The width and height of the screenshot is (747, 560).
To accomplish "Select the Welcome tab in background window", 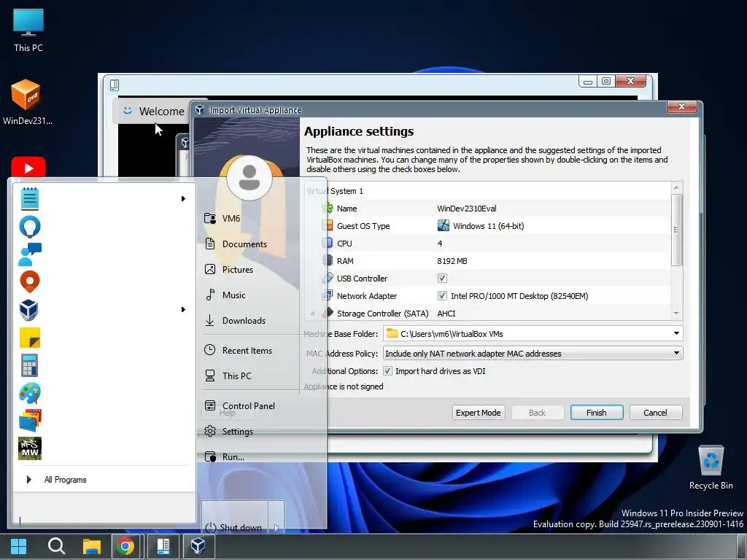I will (x=153, y=111).
